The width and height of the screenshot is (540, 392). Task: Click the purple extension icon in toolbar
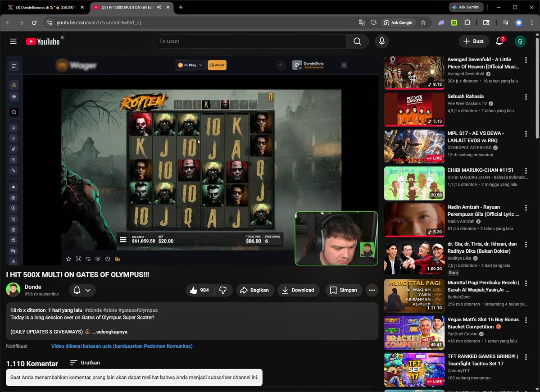tap(441, 23)
